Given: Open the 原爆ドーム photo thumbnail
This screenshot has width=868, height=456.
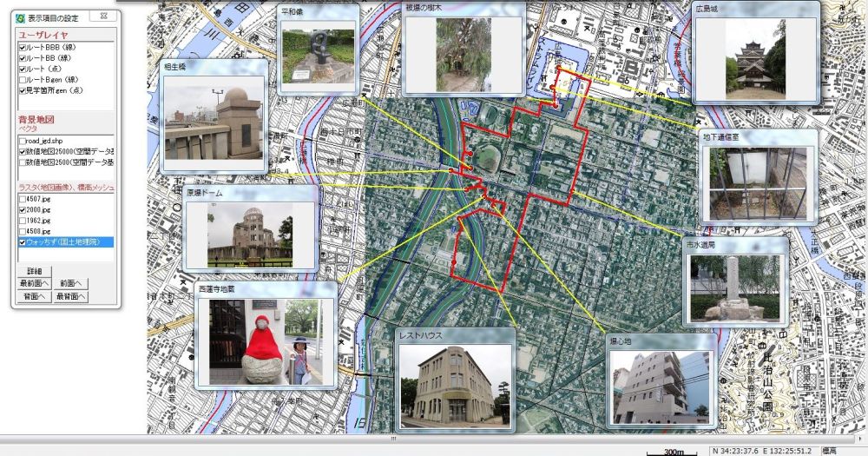Looking at the screenshot, I should click(x=250, y=235).
